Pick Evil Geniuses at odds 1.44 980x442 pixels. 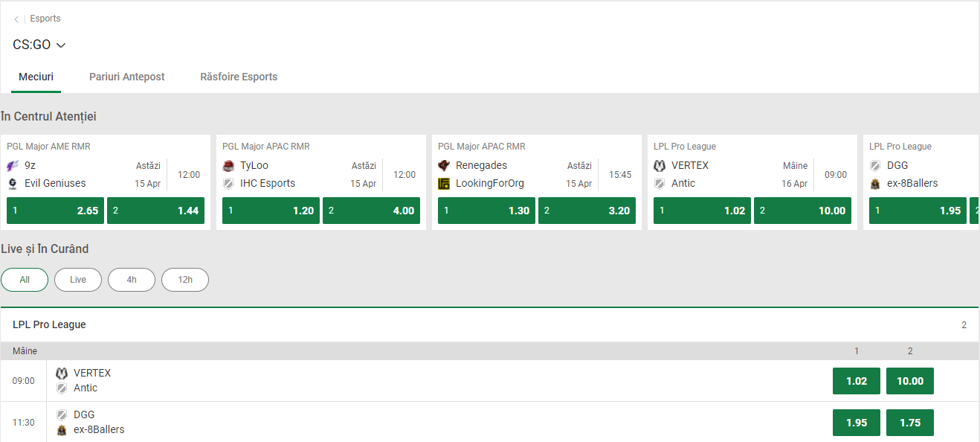tap(156, 211)
